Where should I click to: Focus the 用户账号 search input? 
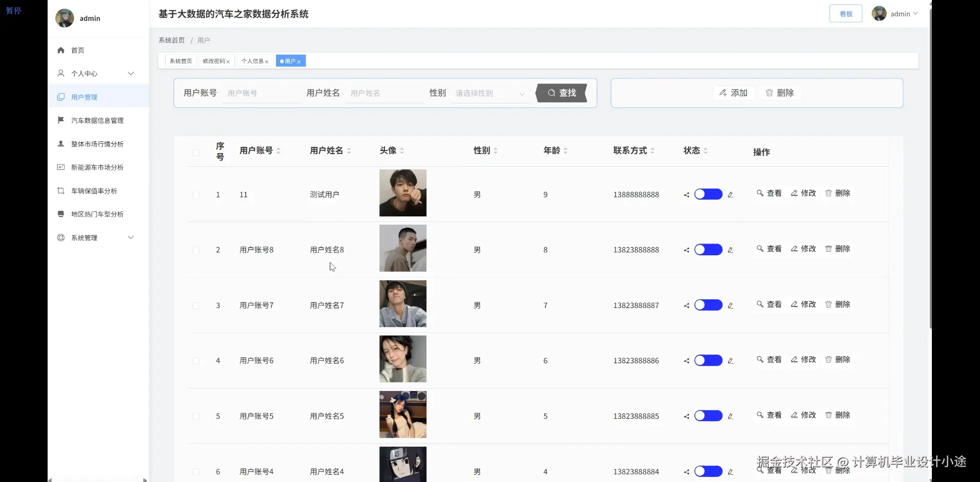(x=262, y=93)
